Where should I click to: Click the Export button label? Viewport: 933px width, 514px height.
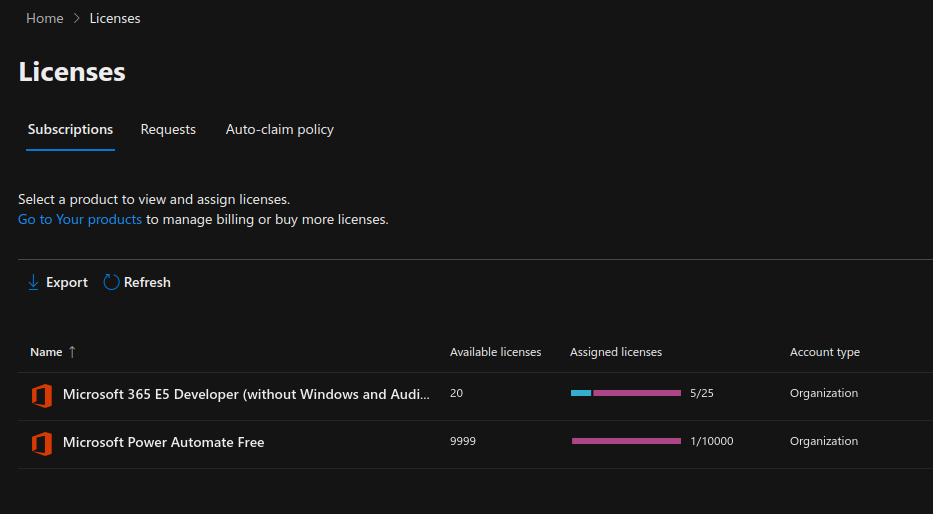[x=67, y=283]
